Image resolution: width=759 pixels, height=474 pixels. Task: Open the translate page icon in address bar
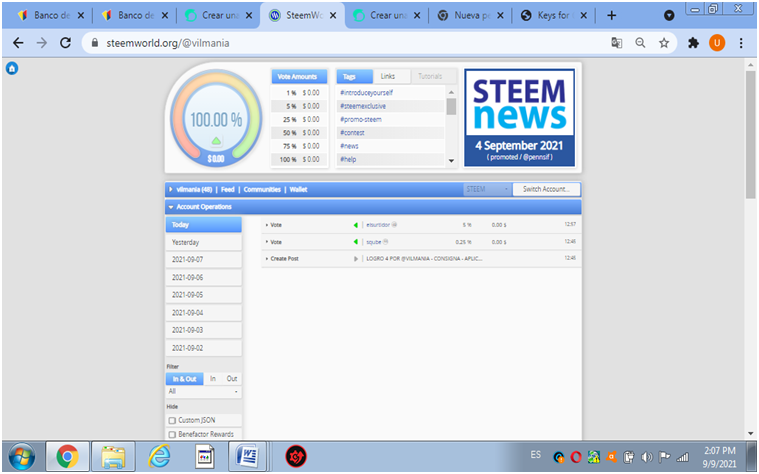[x=616, y=43]
